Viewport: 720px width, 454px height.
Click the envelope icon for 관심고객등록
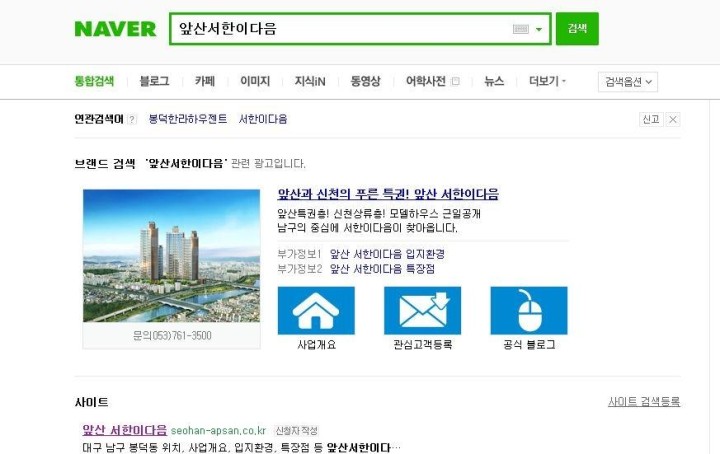coord(422,310)
